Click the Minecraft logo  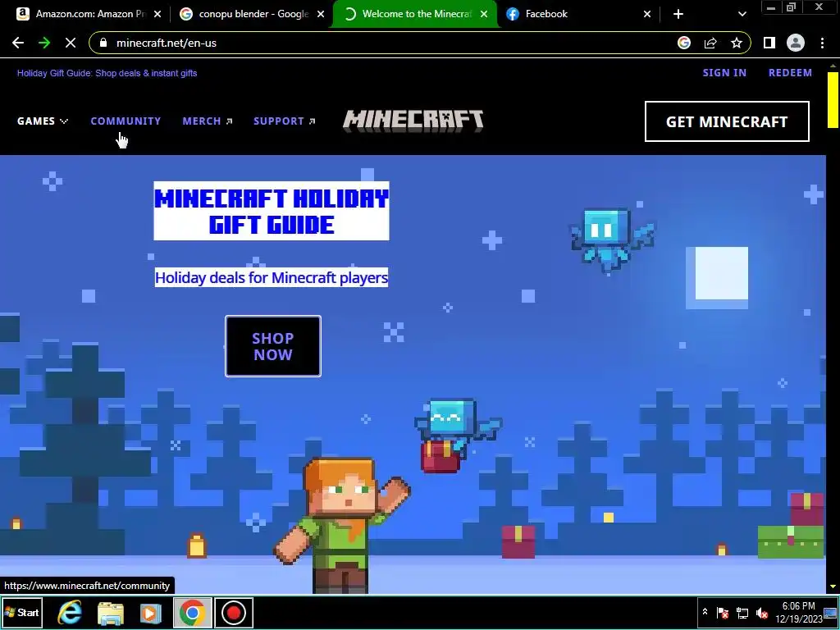pos(413,121)
